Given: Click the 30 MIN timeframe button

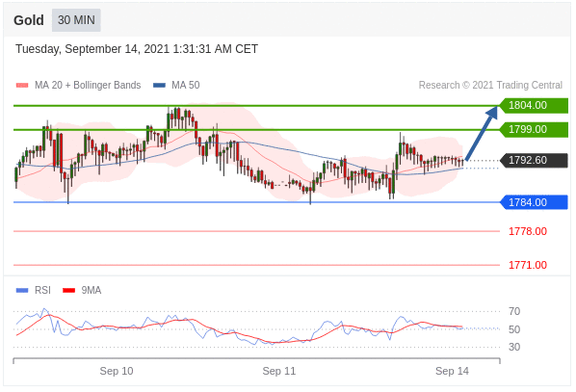Looking at the screenshot, I should point(76,20).
